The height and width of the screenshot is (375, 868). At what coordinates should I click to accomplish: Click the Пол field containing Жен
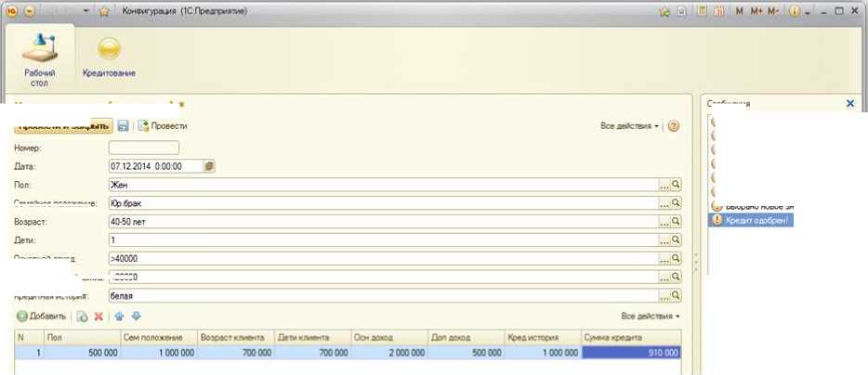tap(384, 185)
